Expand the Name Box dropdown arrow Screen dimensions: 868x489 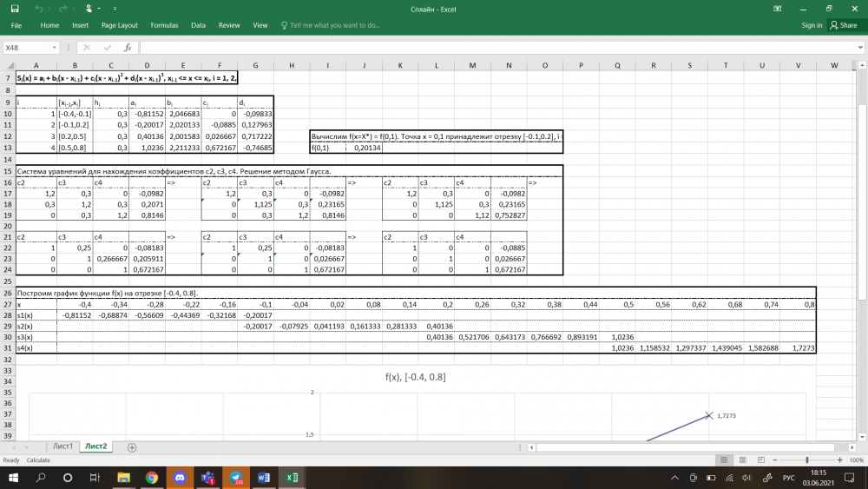coord(54,48)
